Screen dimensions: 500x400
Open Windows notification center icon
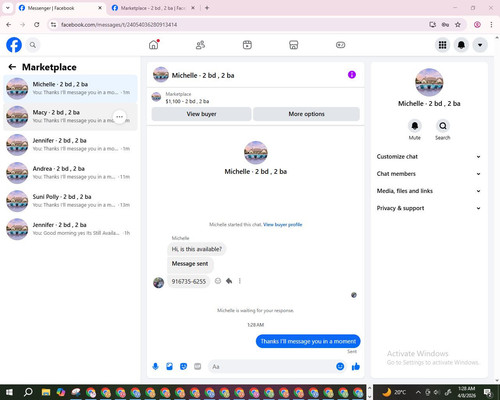click(488, 392)
